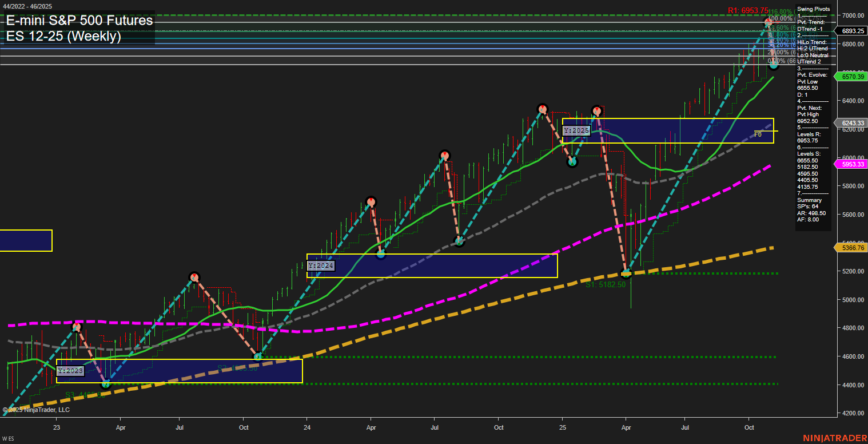This screenshot has height=444, width=868.
Task: Click the '24' year tick on the time axis
Action: [x=307, y=427]
